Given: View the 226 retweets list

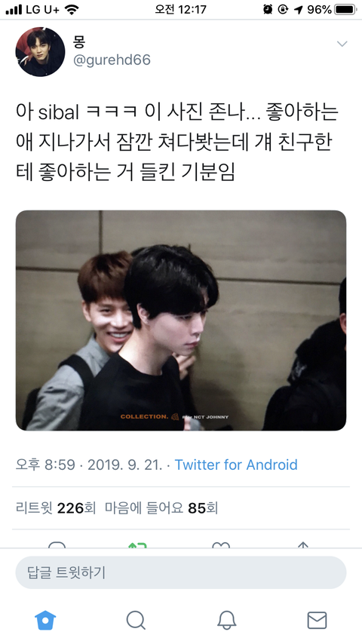Looking at the screenshot, I should pos(56,508).
